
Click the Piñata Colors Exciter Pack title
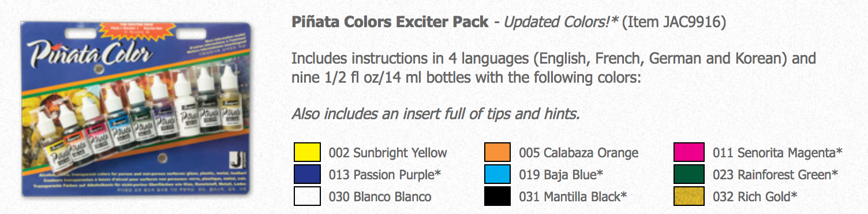tap(390, 23)
